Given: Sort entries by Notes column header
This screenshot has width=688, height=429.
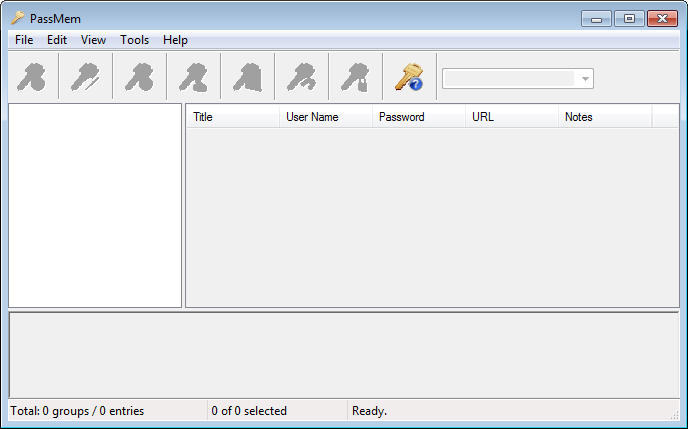Looking at the screenshot, I should coord(606,117).
